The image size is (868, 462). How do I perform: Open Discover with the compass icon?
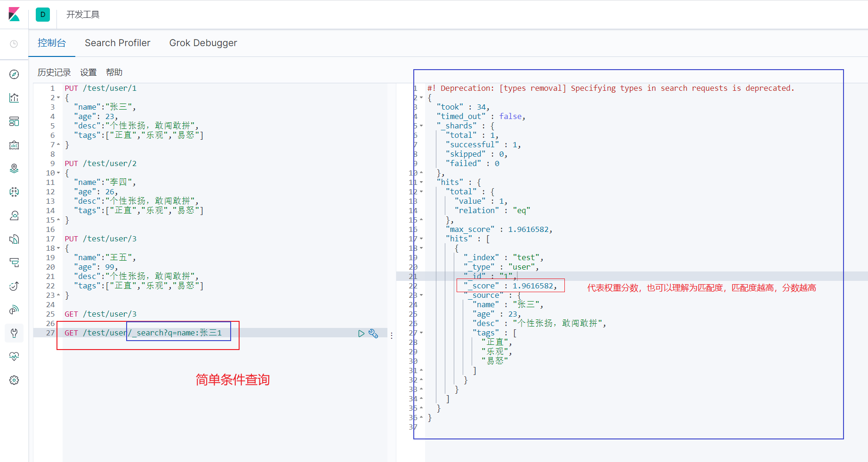[14, 74]
